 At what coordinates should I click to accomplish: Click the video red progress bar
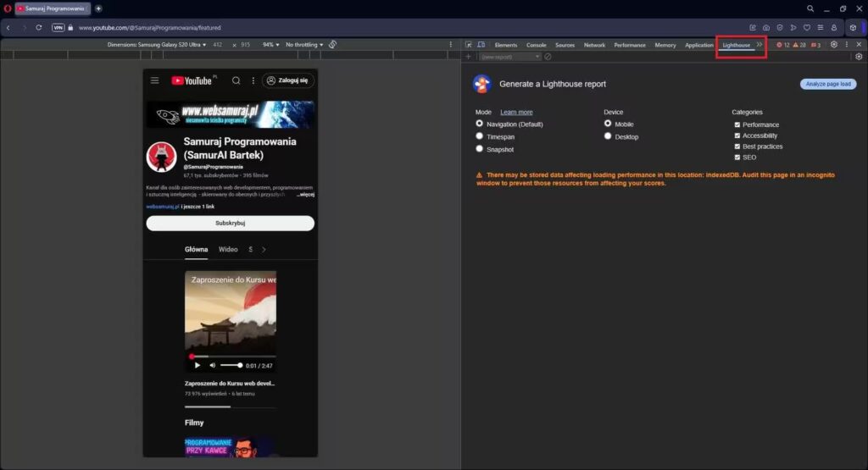[231, 357]
